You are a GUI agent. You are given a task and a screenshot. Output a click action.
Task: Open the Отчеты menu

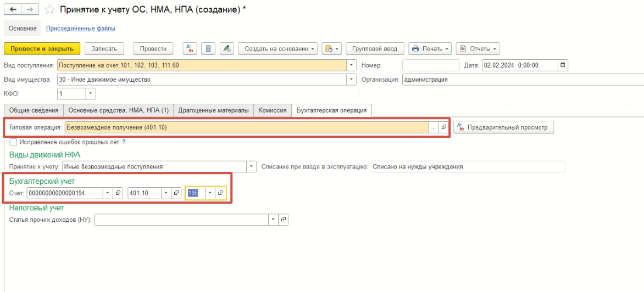(x=478, y=48)
